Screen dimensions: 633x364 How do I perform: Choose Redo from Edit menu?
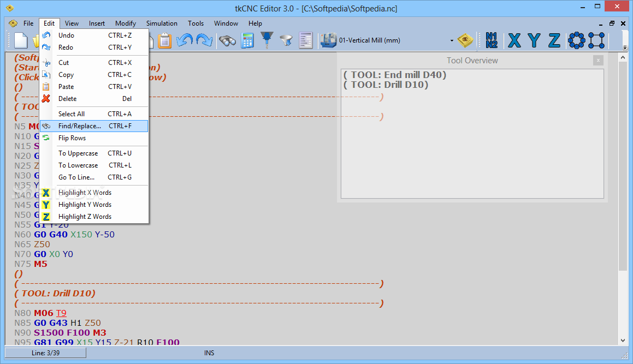[x=94, y=47]
